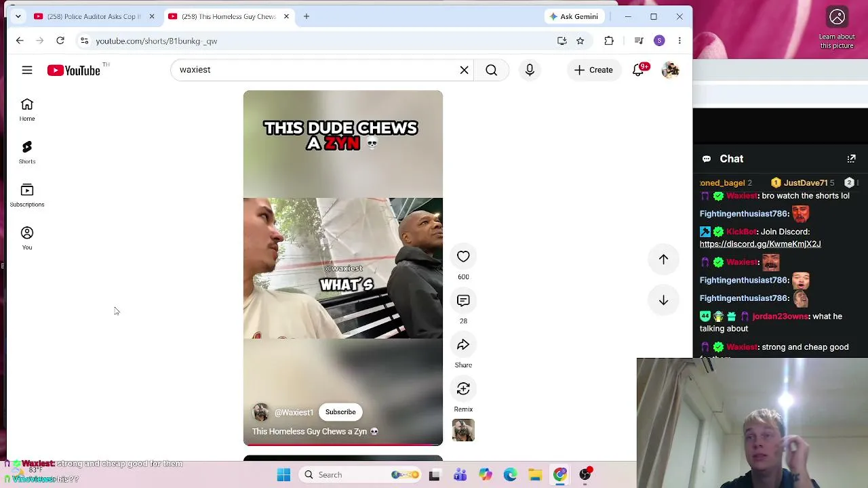
Task: Click the red video progress bar
Action: click(x=343, y=445)
